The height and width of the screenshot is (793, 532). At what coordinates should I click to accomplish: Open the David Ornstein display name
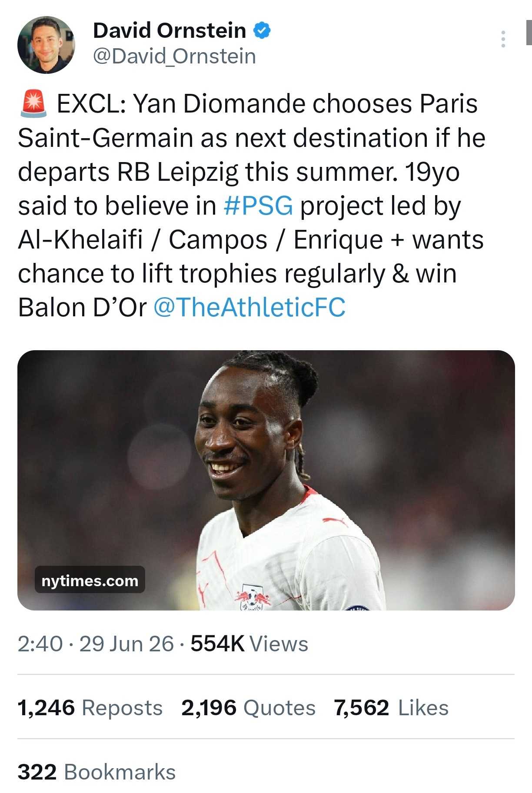tap(170, 31)
